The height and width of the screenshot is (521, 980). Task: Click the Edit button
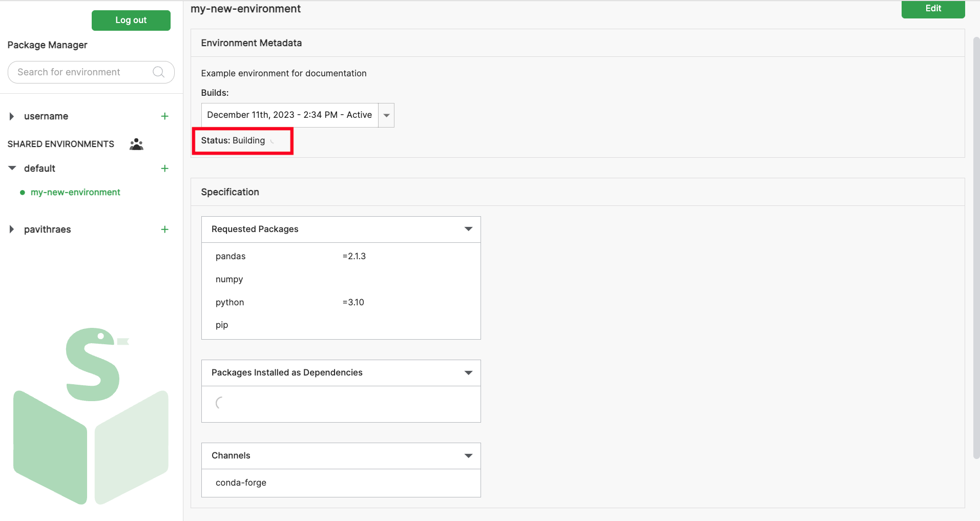pos(932,9)
